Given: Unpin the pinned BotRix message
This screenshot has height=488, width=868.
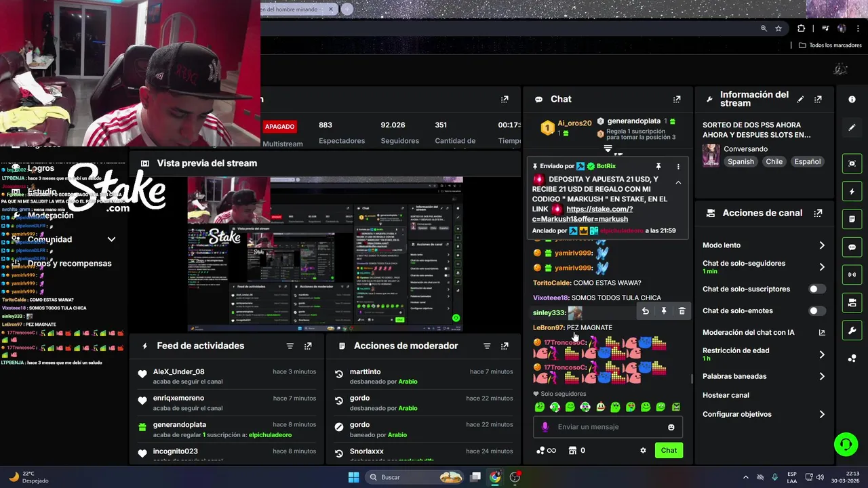Looking at the screenshot, I should tap(658, 166).
